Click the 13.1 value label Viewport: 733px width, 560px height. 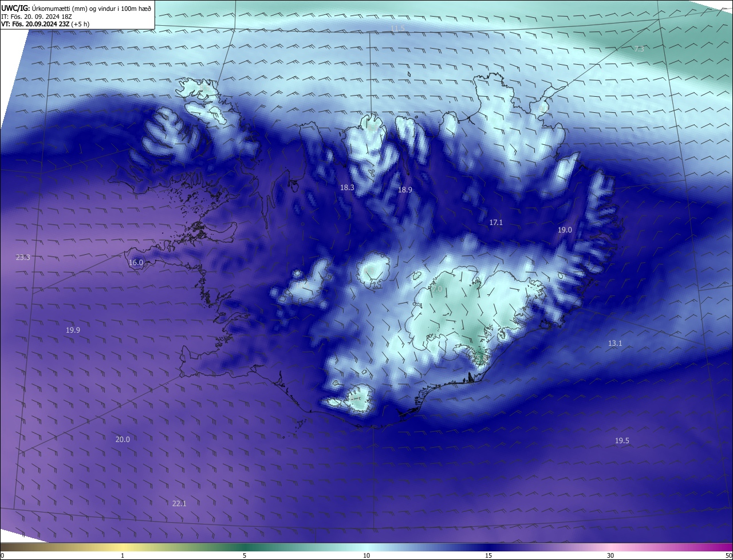coord(614,344)
